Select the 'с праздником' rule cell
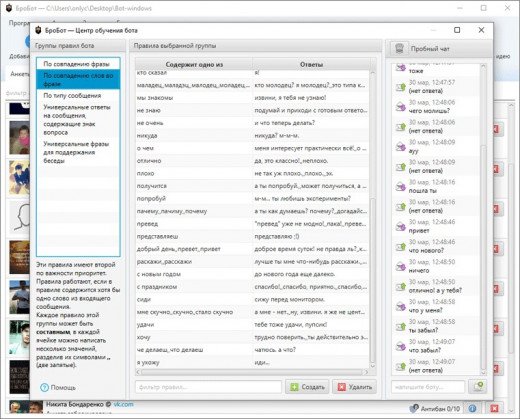 (x=194, y=287)
